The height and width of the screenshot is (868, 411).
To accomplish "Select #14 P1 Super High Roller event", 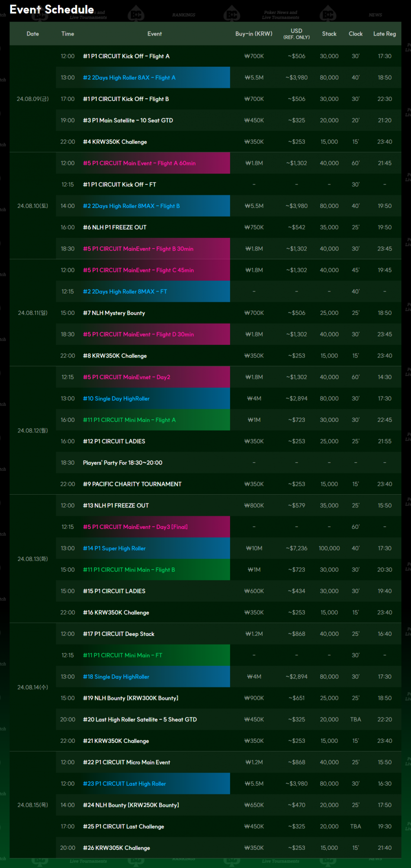I will click(114, 548).
